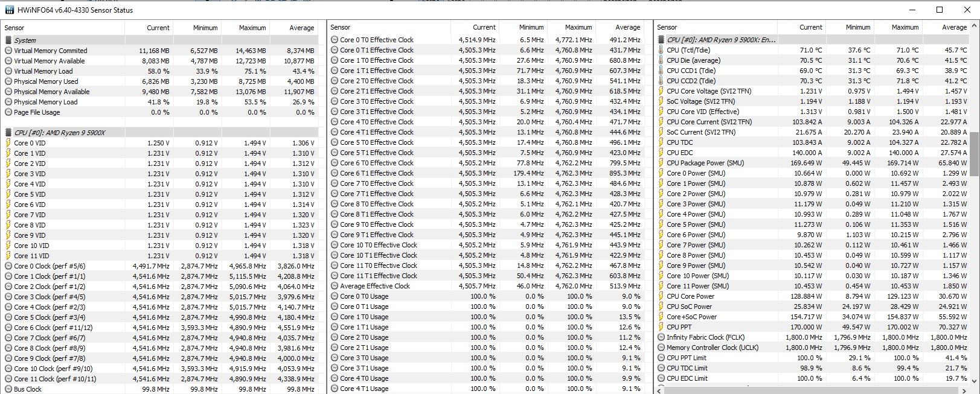
Task: Select the 'Core 5 Power (SMU)' row
Action: pos(812,224)
